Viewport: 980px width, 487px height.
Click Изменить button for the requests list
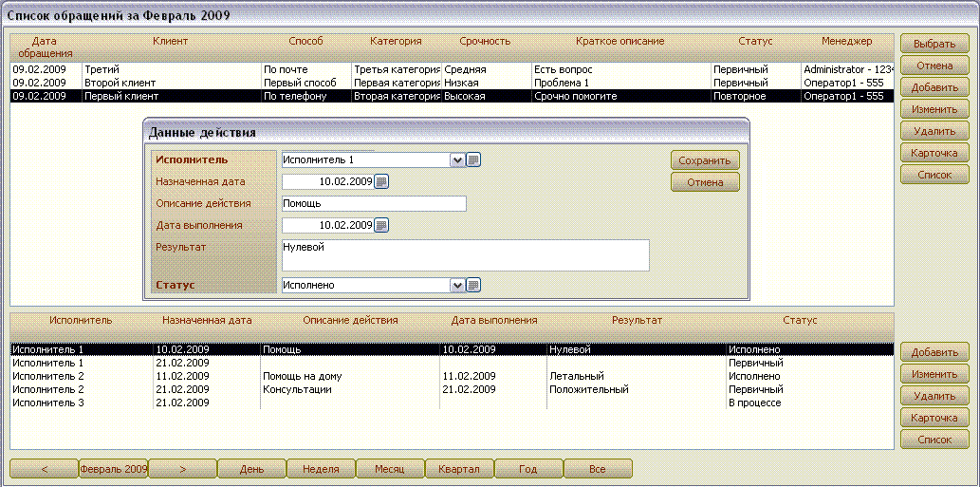[x=934, y=109]
